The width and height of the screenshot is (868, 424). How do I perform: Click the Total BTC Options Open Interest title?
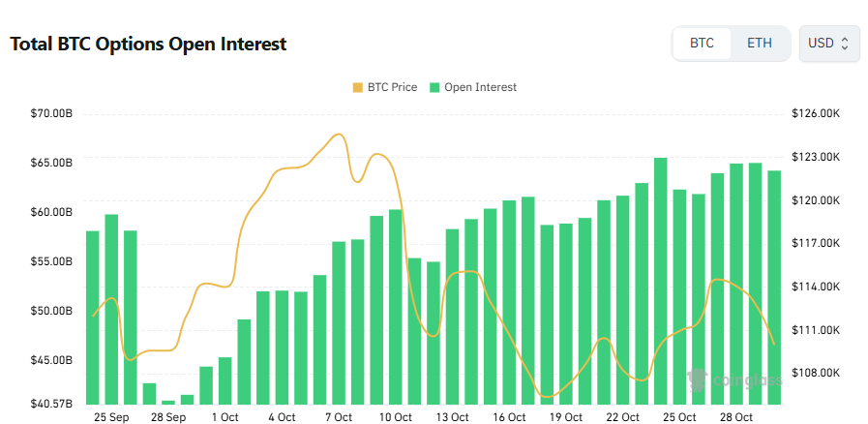click(x=148, y=44)
